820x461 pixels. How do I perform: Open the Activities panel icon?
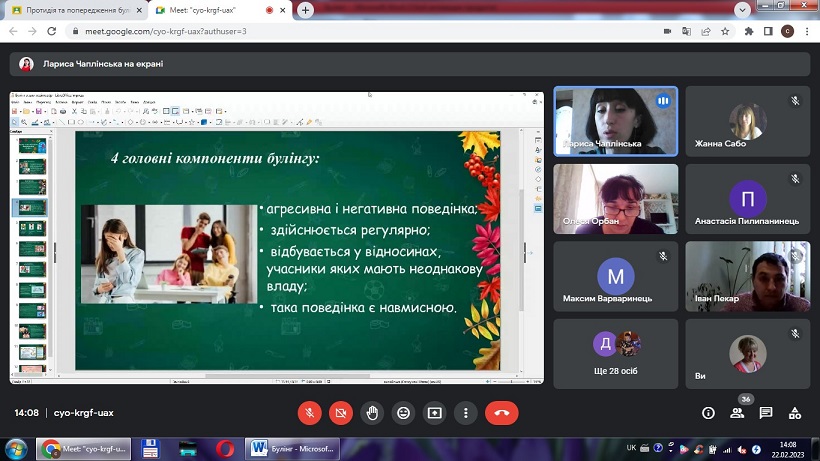click(x=795, y=413)
